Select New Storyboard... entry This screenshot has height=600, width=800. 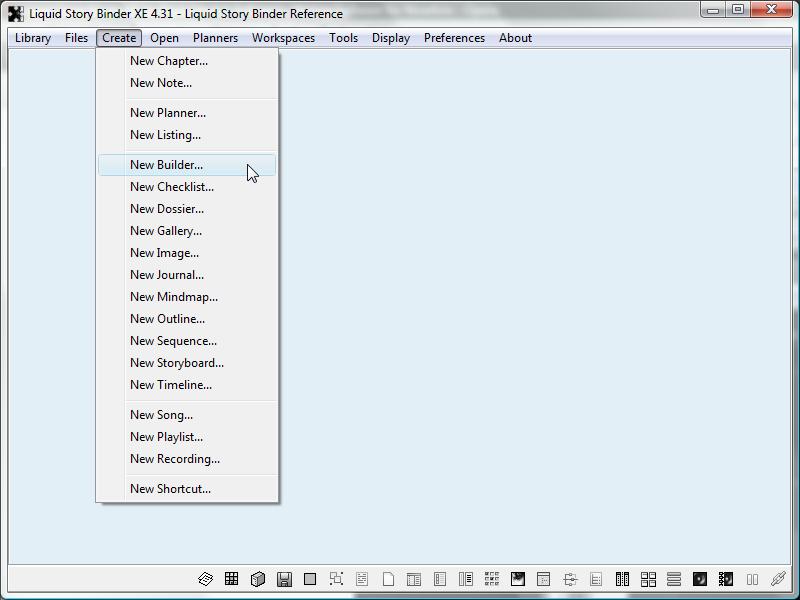177,363
